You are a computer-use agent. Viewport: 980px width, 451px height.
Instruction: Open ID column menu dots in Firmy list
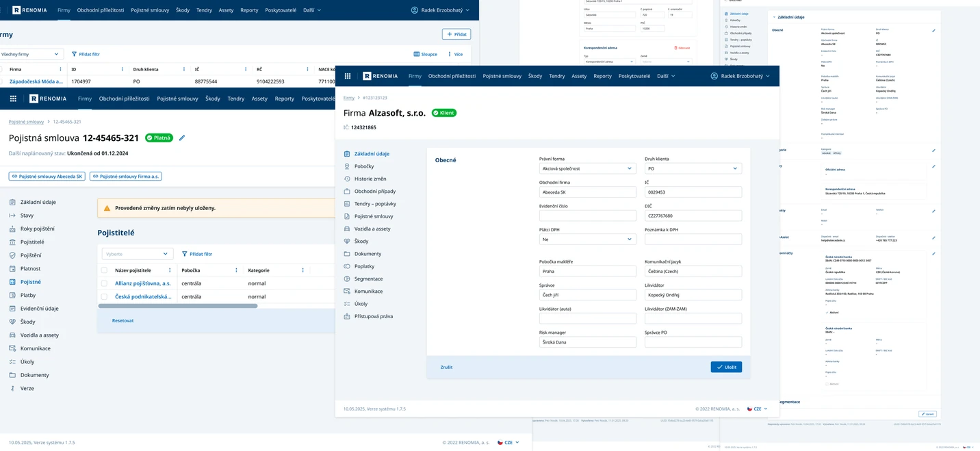122,69
